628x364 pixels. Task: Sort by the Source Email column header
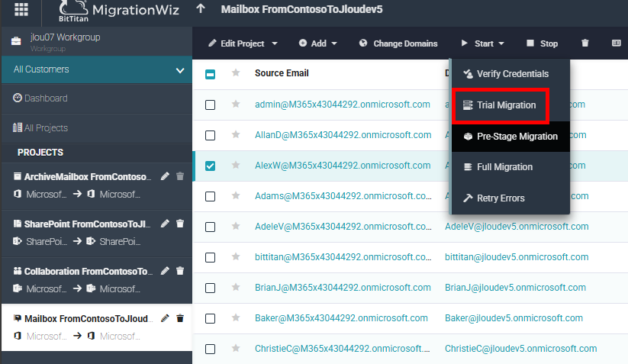click(x=282, y=73)
